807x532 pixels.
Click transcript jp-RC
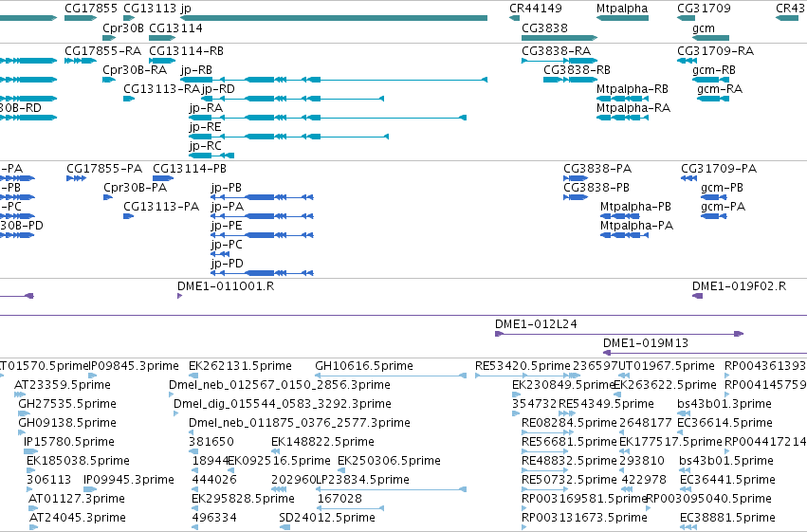(x=211, y=156)
